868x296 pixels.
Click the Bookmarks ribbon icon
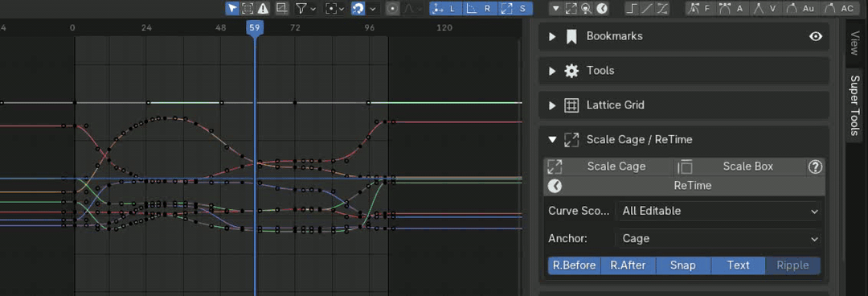click(571, 36)
